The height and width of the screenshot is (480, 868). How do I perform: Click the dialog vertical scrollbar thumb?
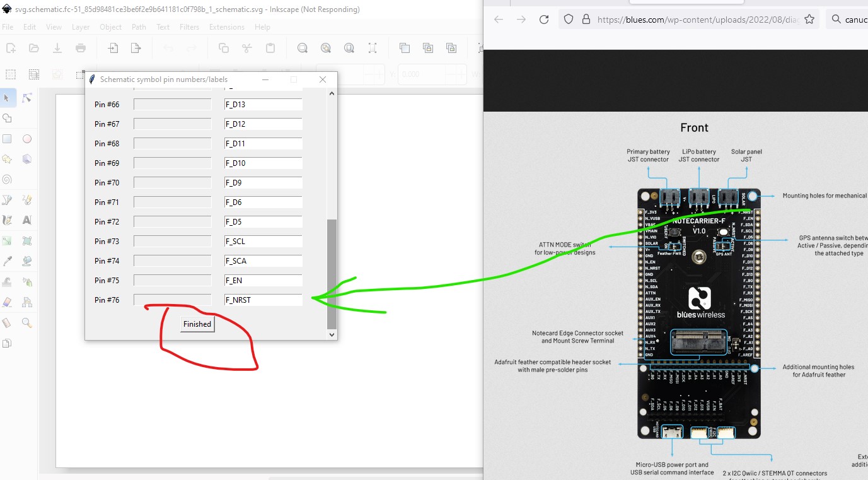coord(332,274)
